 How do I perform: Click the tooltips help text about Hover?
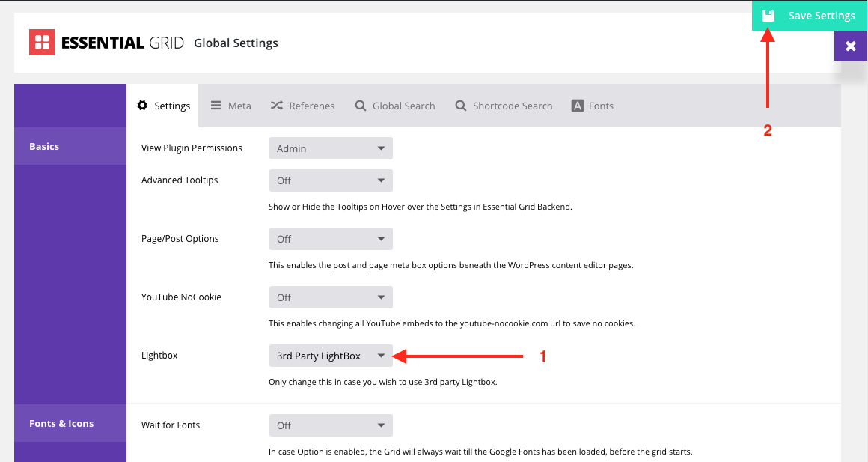tap(421, 207)
